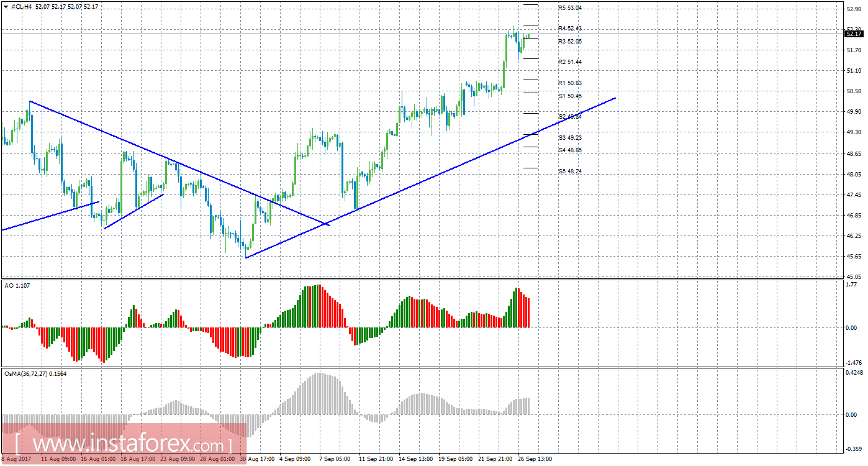Toggle the one-click trading arrow beside #CL,H4

tap(6, 6)
